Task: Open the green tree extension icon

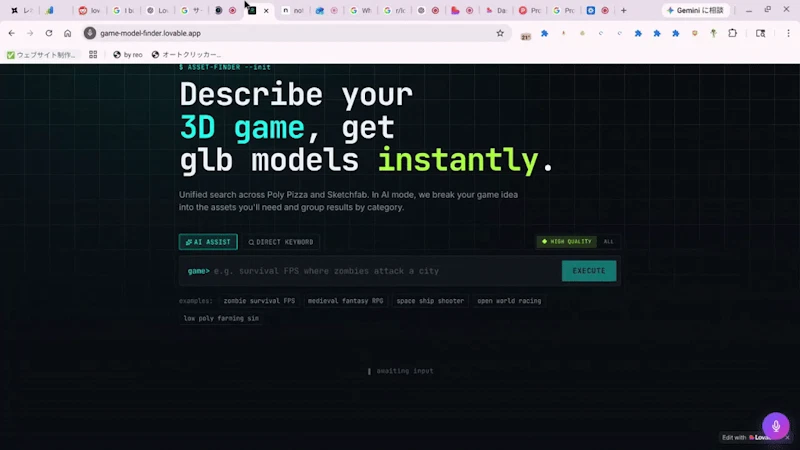Action: 713,33
